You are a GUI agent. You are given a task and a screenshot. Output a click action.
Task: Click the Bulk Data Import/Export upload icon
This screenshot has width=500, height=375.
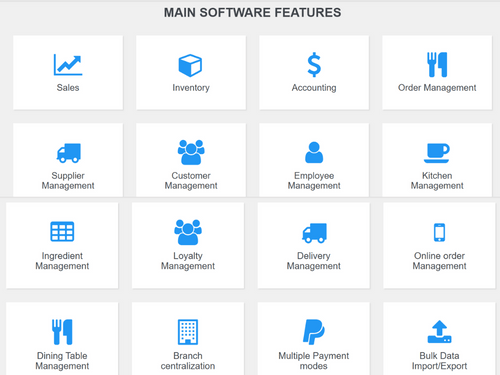(x=439, y=332)
